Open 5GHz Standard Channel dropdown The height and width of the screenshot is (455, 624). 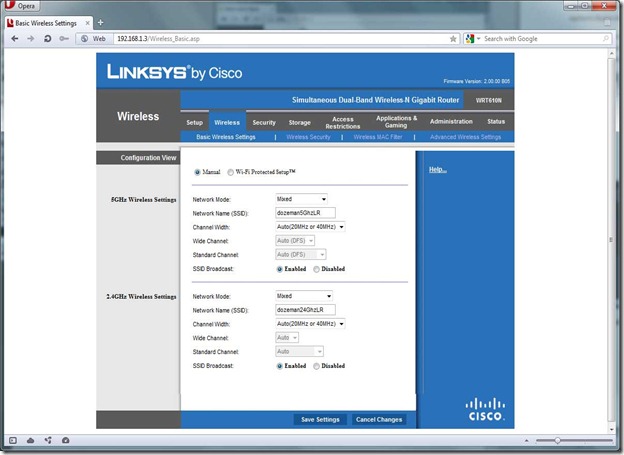point(300,254)
